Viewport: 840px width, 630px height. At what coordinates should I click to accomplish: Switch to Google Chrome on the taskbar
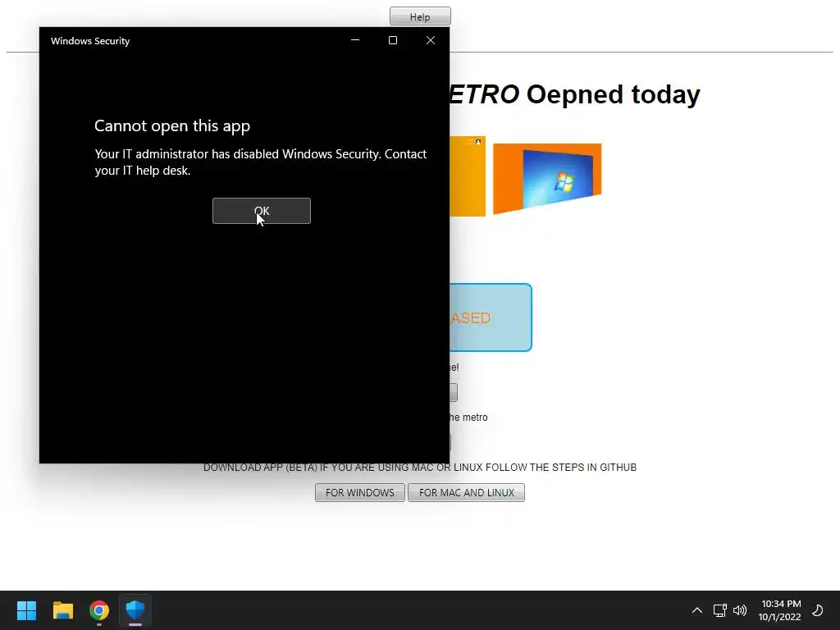(99, 610)
